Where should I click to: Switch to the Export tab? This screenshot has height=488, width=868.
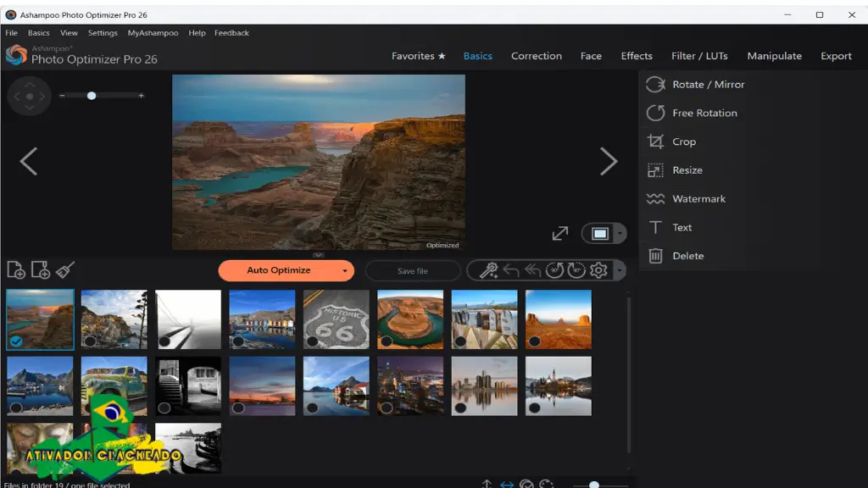[836, 56]
